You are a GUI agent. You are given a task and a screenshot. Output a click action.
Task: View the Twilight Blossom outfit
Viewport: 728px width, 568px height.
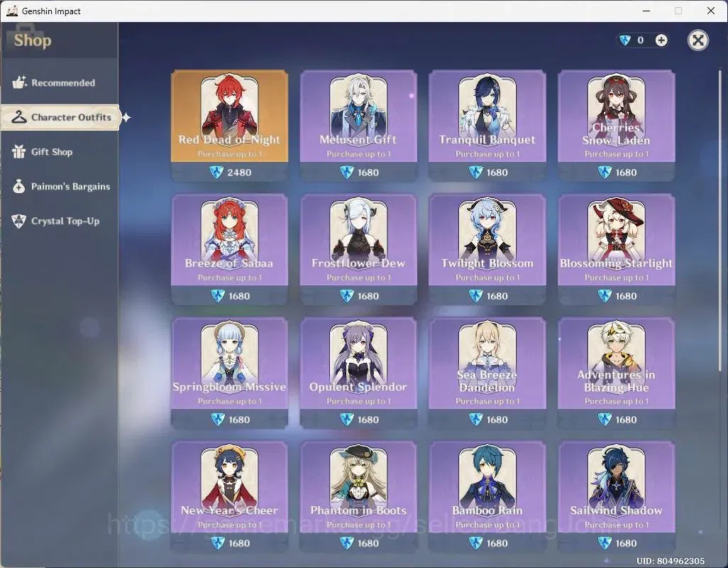click(x=487, y=249)
